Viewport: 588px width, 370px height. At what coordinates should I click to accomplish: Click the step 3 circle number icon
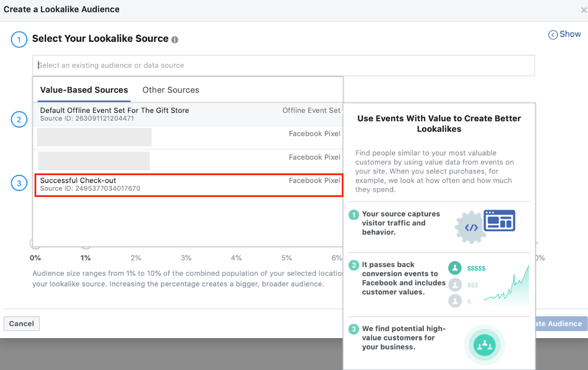tap(19, 183)
